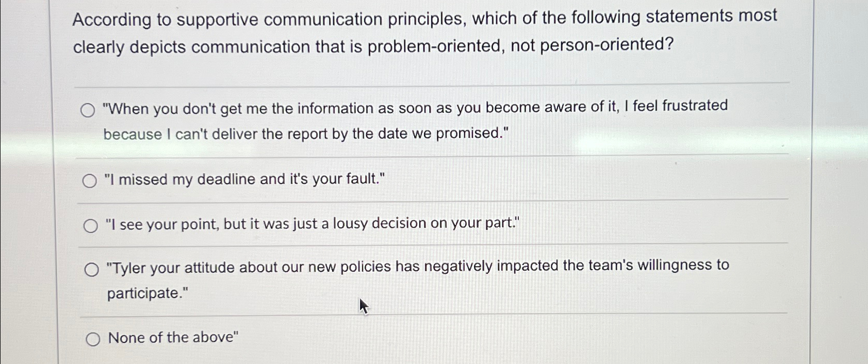Select the 'I missed my deadline' radio button
Screen dimensions: 868x364
[91, 180]
